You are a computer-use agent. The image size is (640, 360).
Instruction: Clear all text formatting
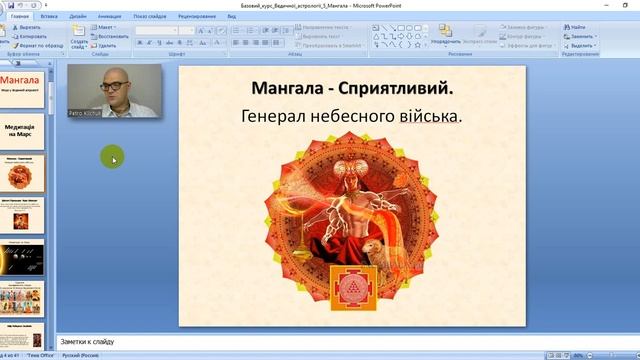pyautogui.click(x=222, y=31)
